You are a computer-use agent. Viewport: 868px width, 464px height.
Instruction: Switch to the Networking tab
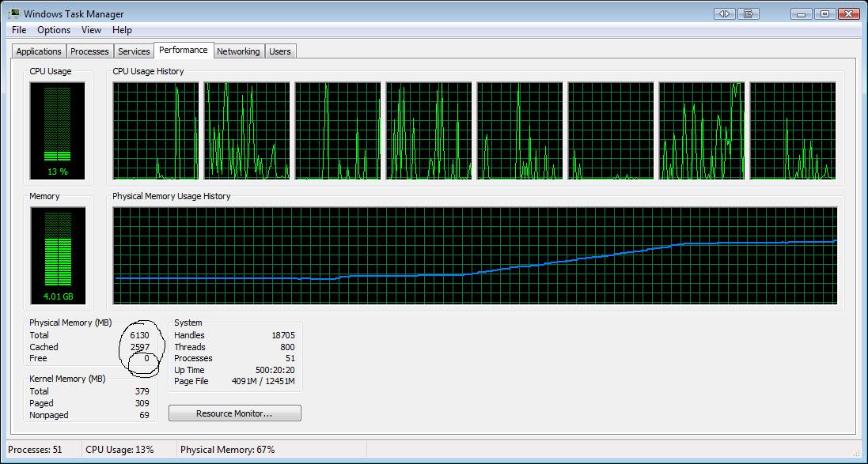point(239,51)
